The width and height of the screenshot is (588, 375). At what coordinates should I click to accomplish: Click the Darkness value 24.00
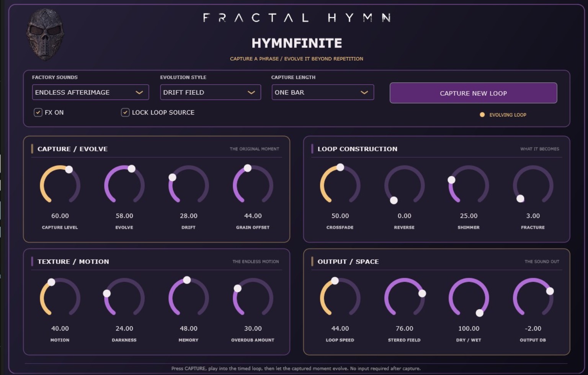[x=124, y=329]
